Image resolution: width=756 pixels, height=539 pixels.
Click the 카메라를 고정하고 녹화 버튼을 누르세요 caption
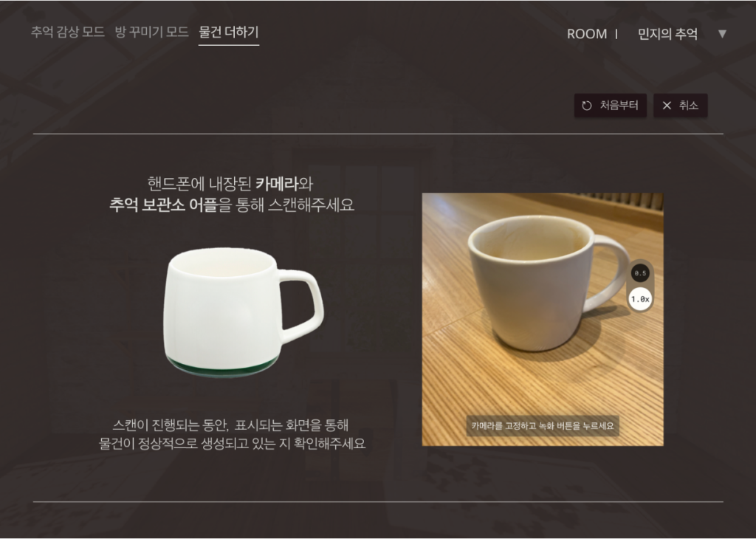coord(543,426)
